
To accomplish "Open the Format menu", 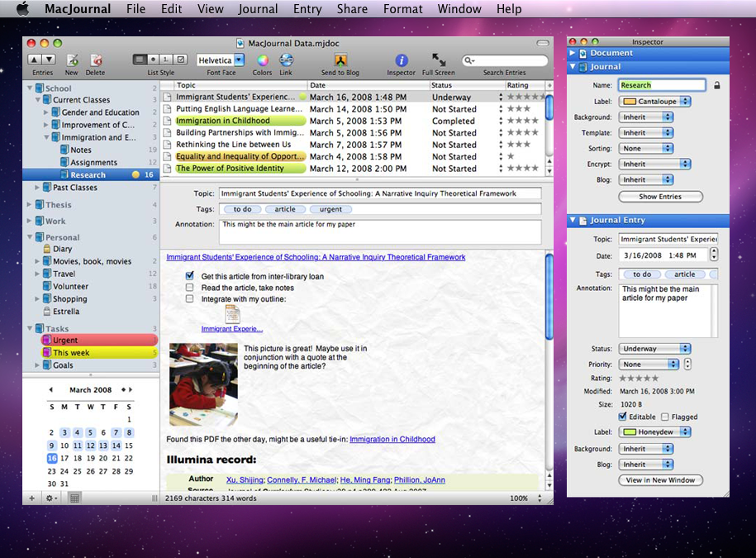I will 403,9.
